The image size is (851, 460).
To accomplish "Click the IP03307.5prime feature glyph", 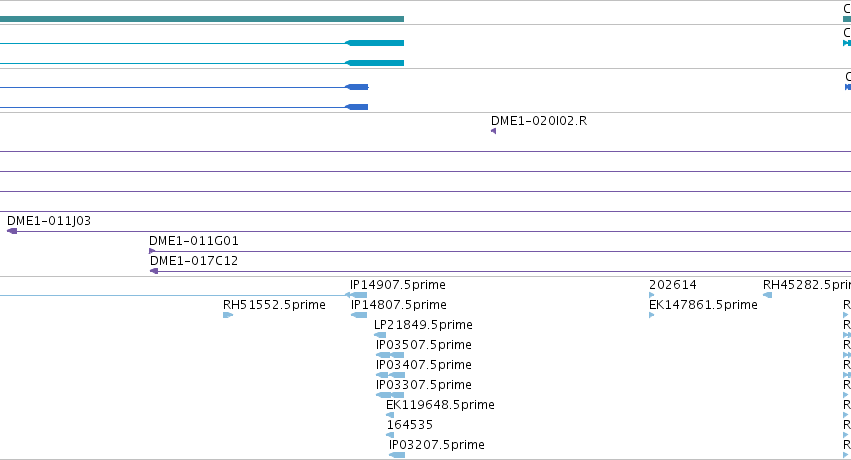I will click(x=390, y=395).
